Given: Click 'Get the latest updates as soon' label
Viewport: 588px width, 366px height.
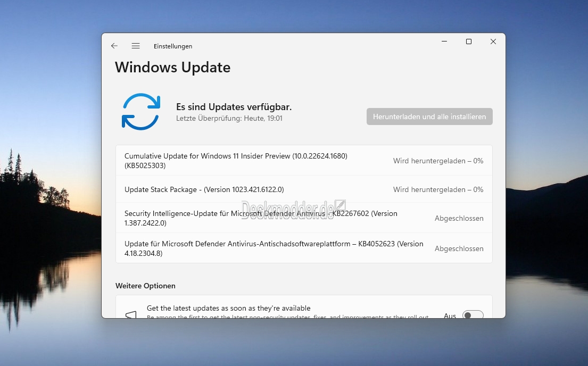Looking at the screenshot, I should (229, 308).
